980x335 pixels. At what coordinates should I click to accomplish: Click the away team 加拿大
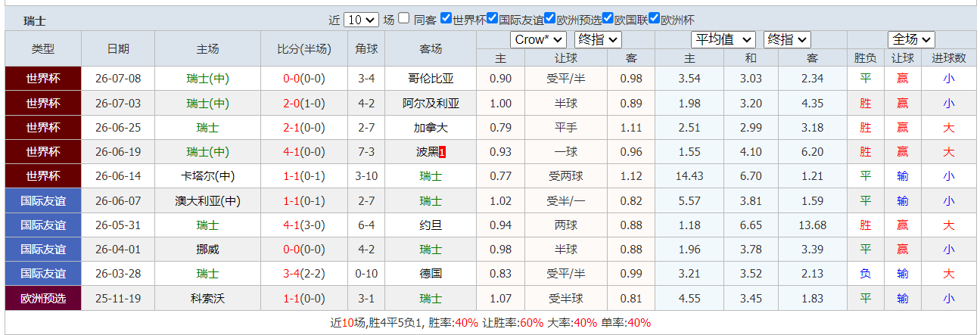[431, 128]
